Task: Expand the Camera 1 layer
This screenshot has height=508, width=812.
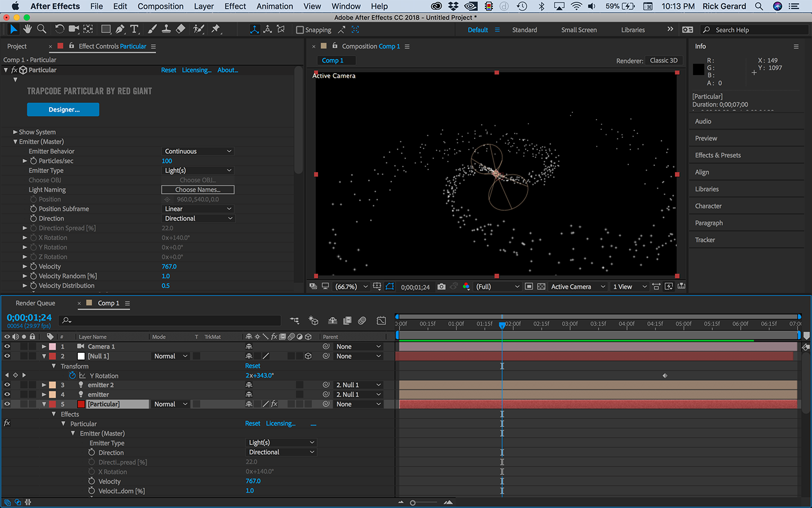Action: pos(44,347)
